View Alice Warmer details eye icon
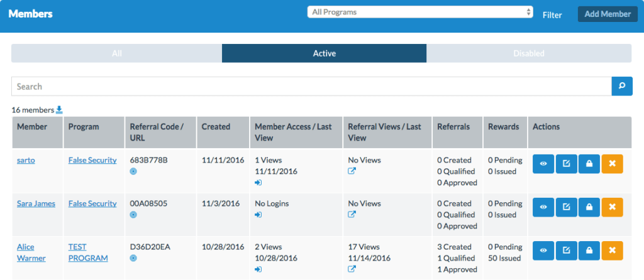 [543, 250]
